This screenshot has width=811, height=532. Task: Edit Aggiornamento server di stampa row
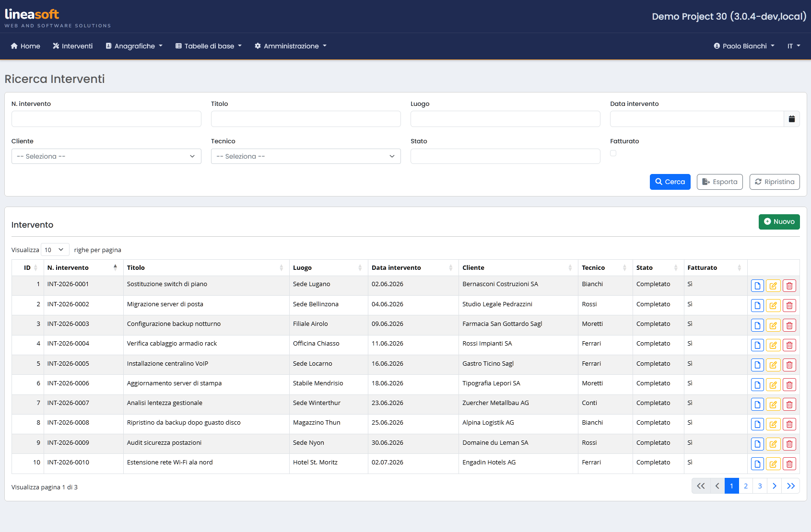[x=773, y=385]
